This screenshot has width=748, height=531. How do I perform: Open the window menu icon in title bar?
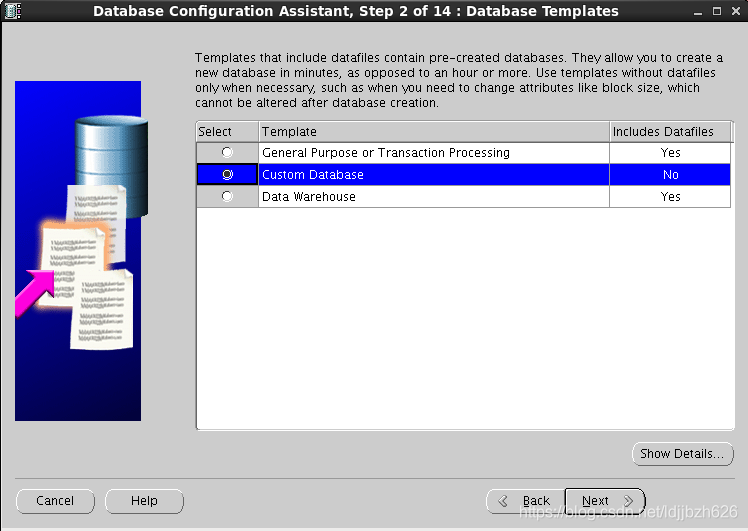point(13,10)
